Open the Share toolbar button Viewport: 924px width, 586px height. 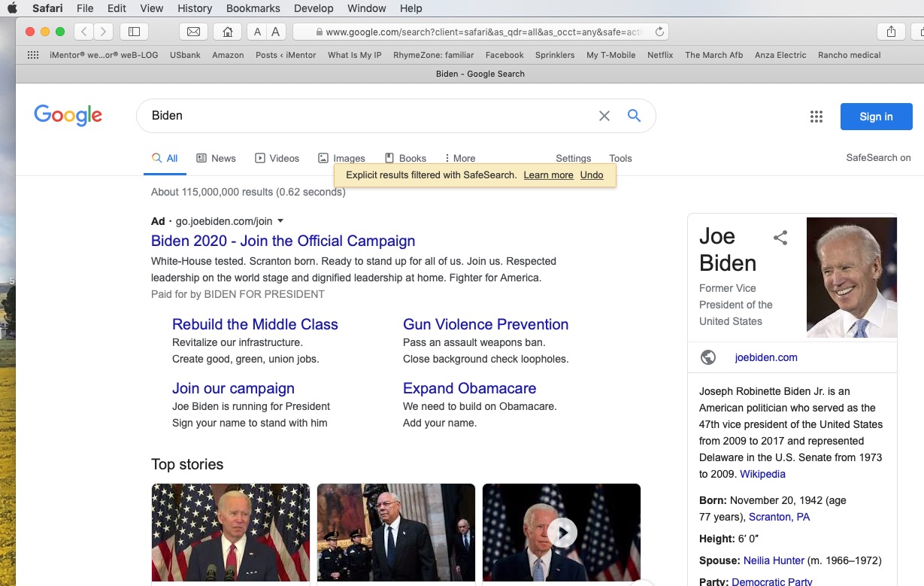[891, 32]
